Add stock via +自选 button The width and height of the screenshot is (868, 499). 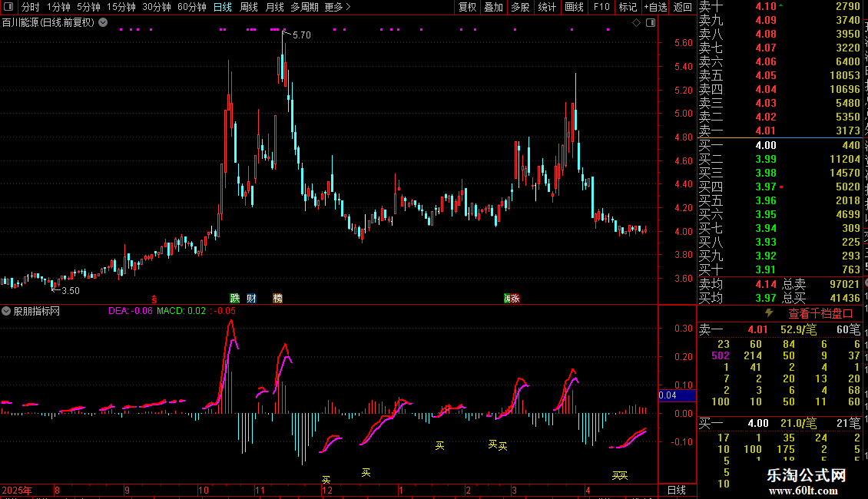click(x=656, y=7)
